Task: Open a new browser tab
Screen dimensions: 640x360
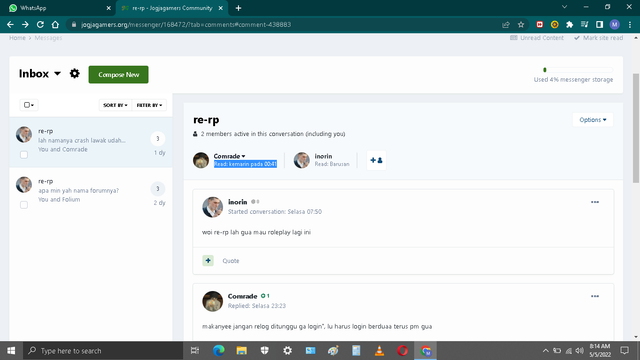Action: [x=238, y=8]
